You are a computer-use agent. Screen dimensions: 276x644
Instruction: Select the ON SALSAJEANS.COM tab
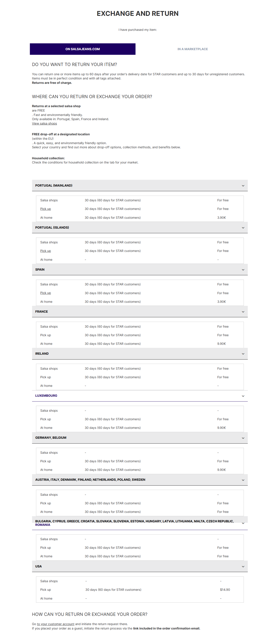click(x=83, y=49)
